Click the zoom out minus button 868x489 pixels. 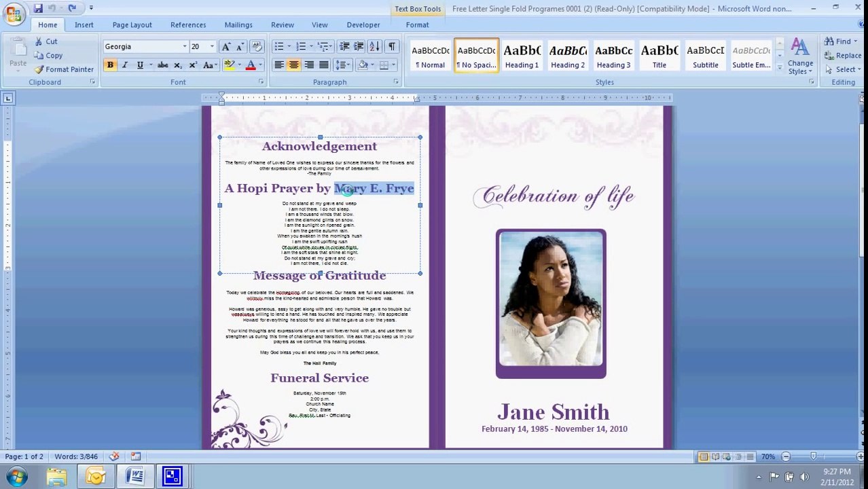pyautogui.click(x=786, y=457)
